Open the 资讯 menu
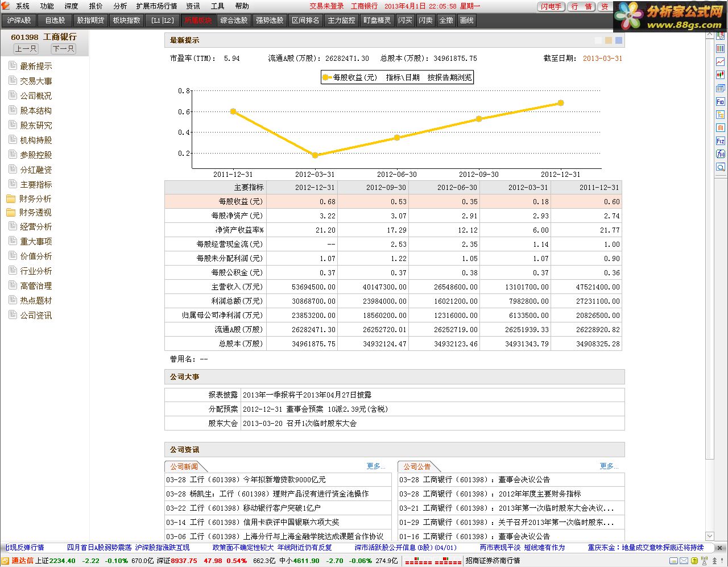This screenshot has height=567, width=728. coord(193,6)
